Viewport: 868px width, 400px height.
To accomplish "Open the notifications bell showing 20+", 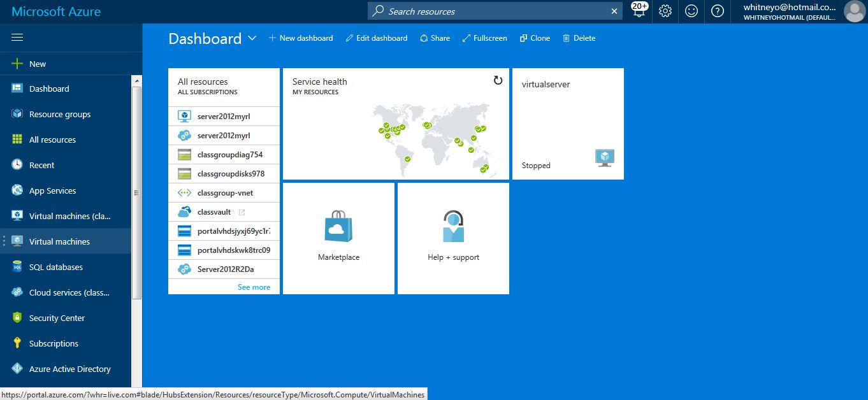I will pyautogui.click(x=639, y=10).
